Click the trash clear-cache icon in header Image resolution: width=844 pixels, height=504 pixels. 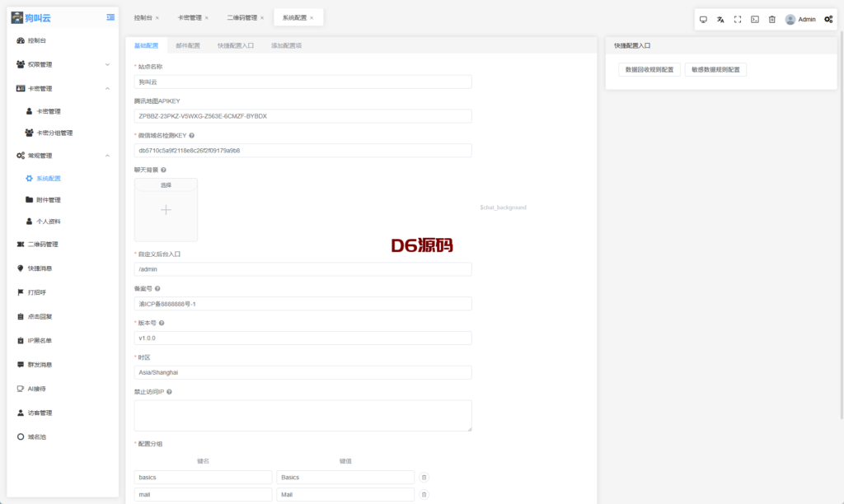pos(772,19)
